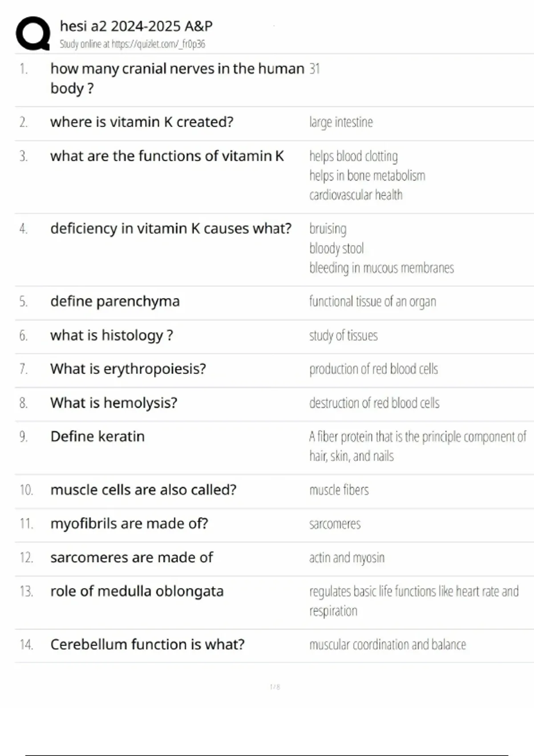Click "role of medulla oblongata" term

137,591
